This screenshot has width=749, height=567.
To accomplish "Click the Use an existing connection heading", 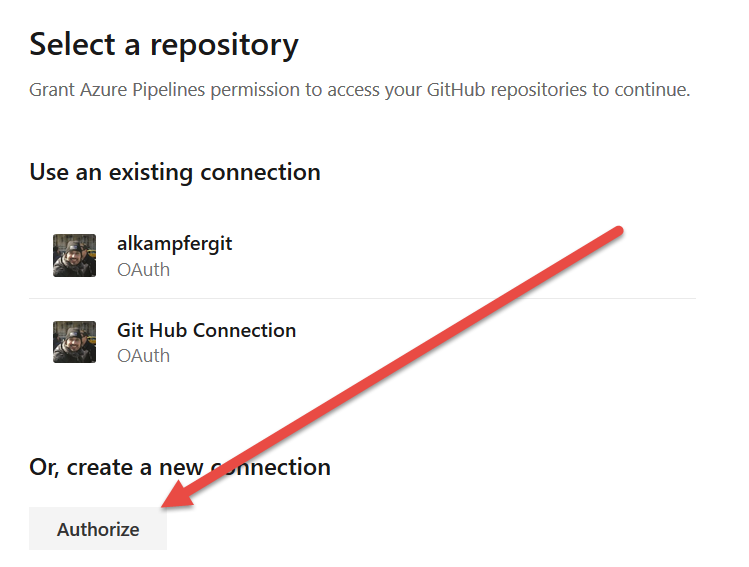I will click(x=175, y=172).
